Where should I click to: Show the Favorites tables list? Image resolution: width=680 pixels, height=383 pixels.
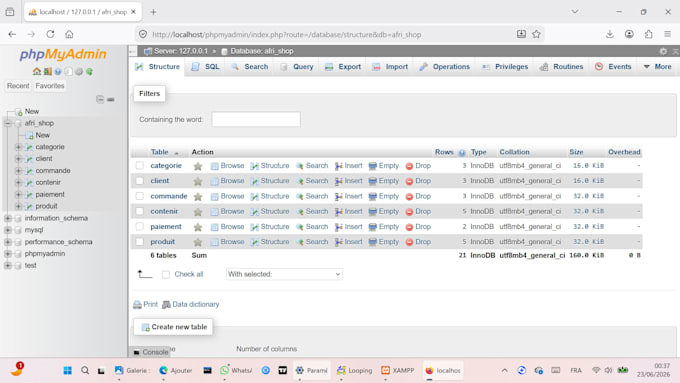50,86
